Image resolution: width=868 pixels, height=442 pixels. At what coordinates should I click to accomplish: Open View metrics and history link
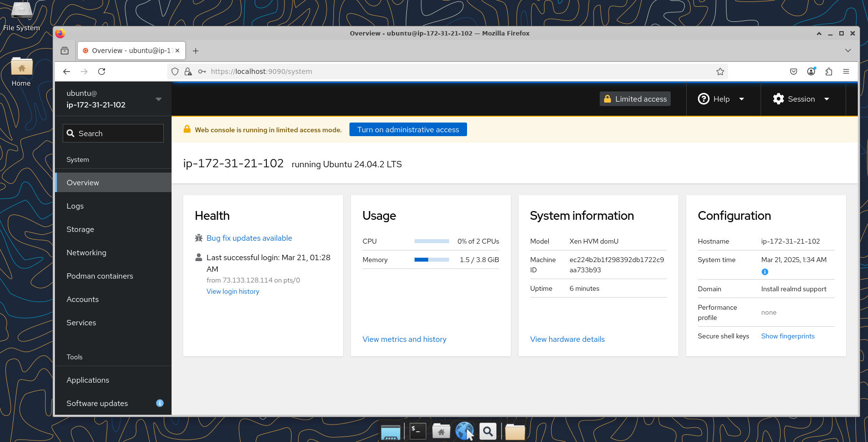point(404,339)
